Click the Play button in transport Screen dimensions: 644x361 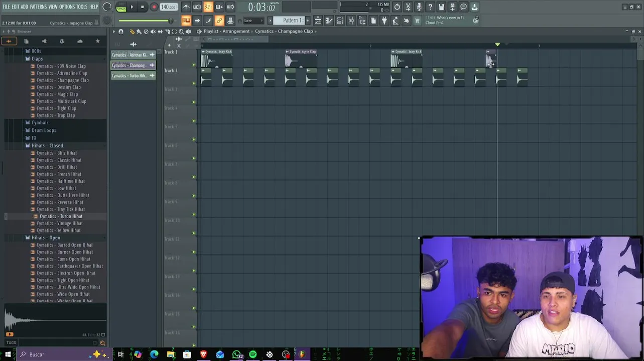tap(132, 7)
